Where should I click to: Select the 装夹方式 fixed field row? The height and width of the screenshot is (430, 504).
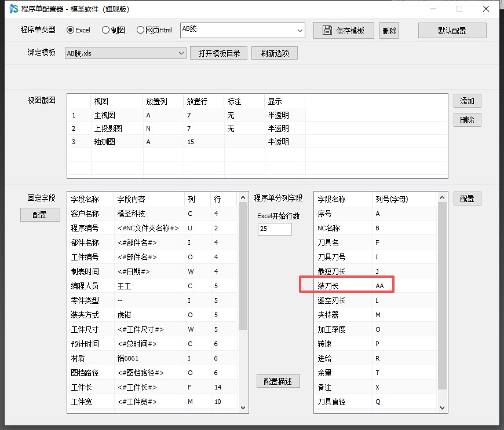pyautogui.click(x=153, y=315)
